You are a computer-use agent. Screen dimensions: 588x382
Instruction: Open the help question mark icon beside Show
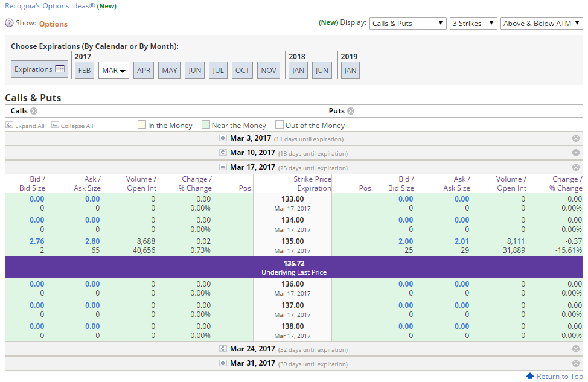click(x=9, y=23)
